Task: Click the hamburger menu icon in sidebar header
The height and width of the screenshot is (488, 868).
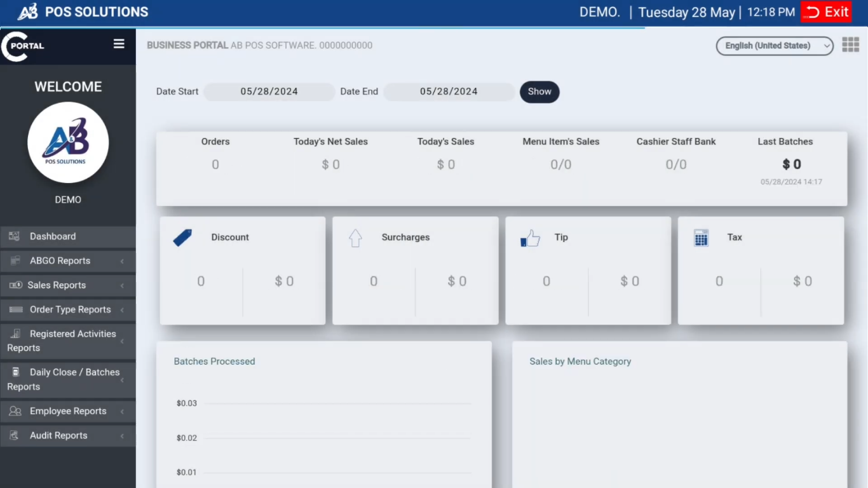Action: [x=119, y=44]
